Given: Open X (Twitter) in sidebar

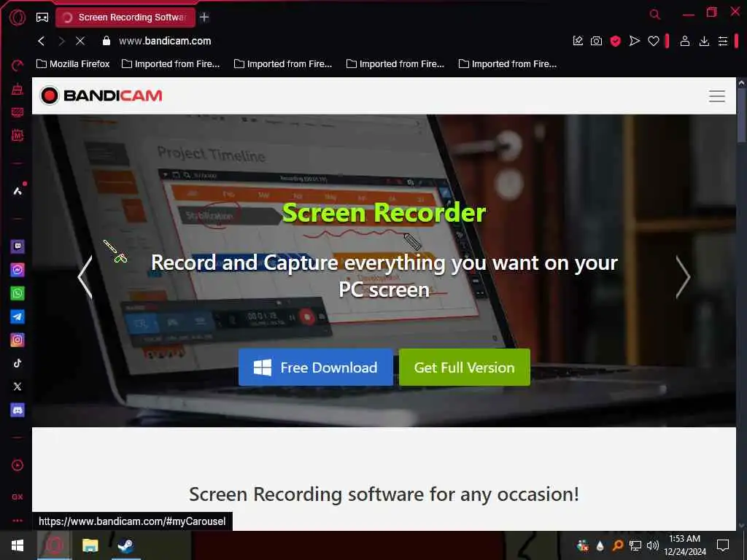Looking at the screenshot, I should pos(18,386).
